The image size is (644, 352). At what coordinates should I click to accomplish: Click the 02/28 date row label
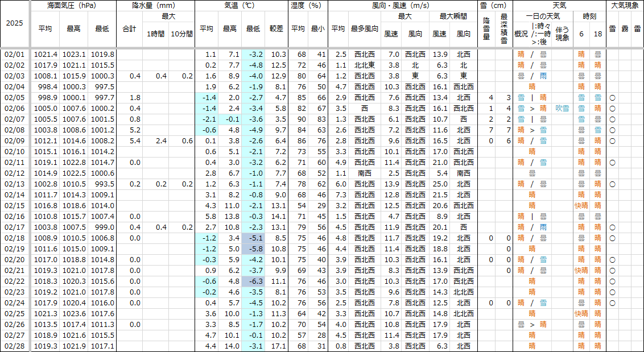pyautogui.click(x=14, y=346)
